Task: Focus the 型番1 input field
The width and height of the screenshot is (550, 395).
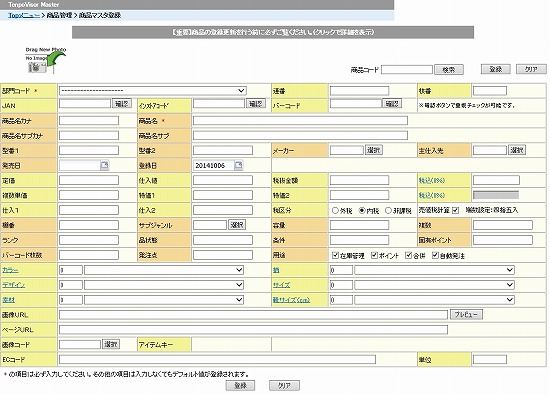Action: [x=89, y=150]
